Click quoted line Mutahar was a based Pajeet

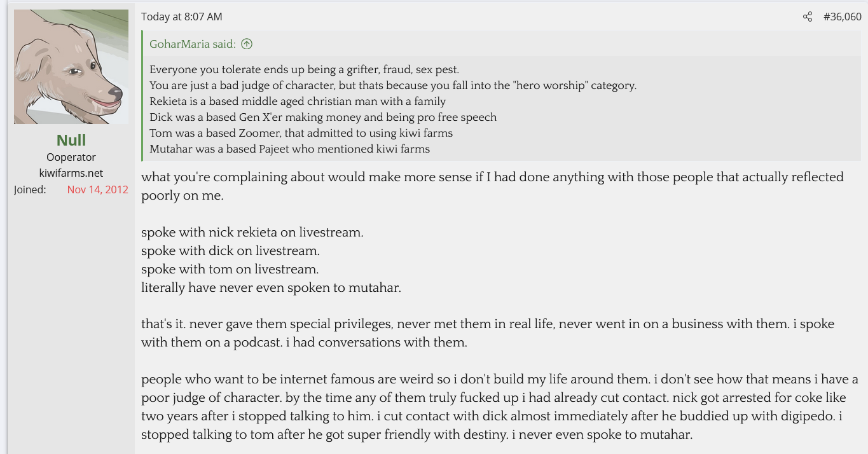click(289, 149)
